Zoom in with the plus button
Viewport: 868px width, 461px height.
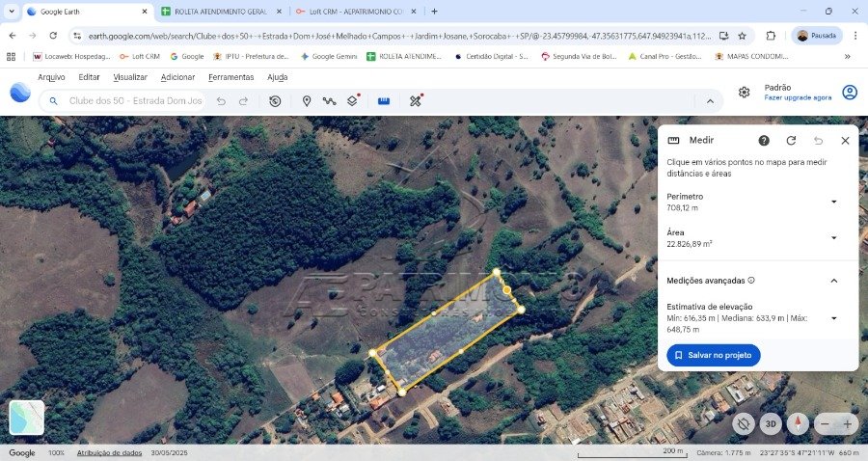[847, 424]
